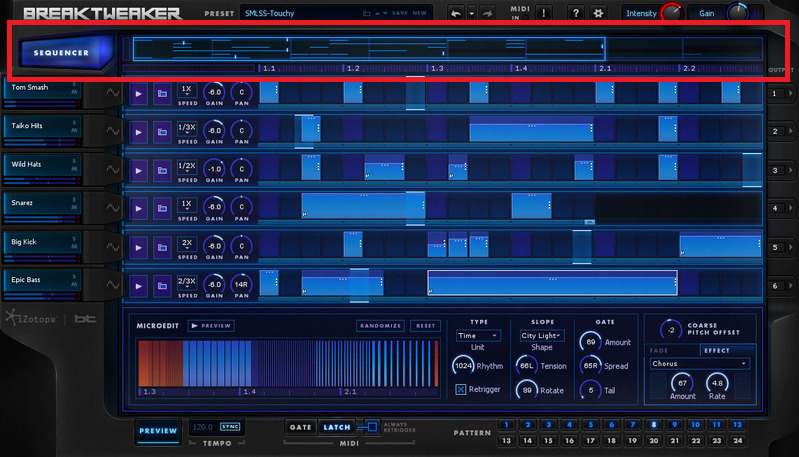Open the settings gear icon
Viewport: 799px width, 457px height.
click(599, 14)
